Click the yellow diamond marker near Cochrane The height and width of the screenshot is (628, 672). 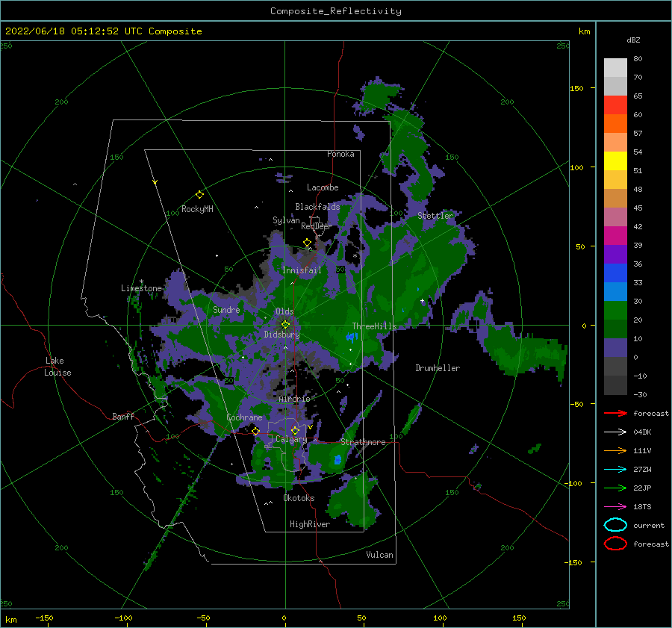[x=256, y=431]
